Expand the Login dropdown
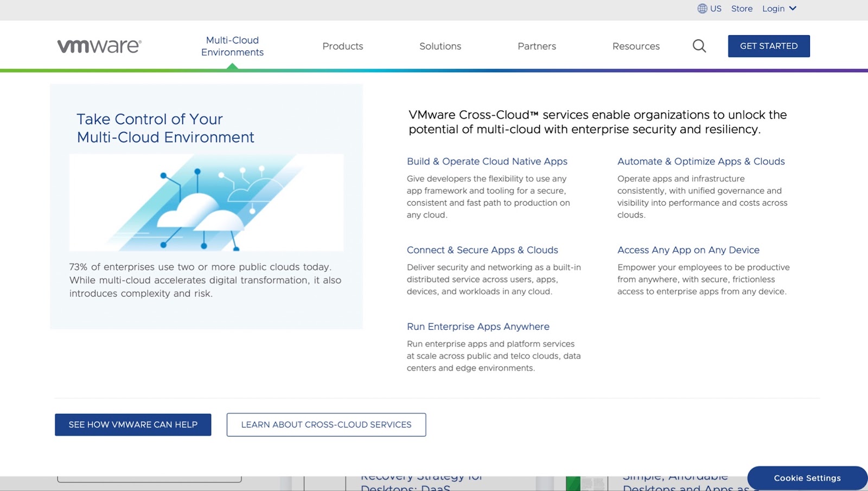Image resolution: width=868 pixels, height=491 pixels. point(779,9)
